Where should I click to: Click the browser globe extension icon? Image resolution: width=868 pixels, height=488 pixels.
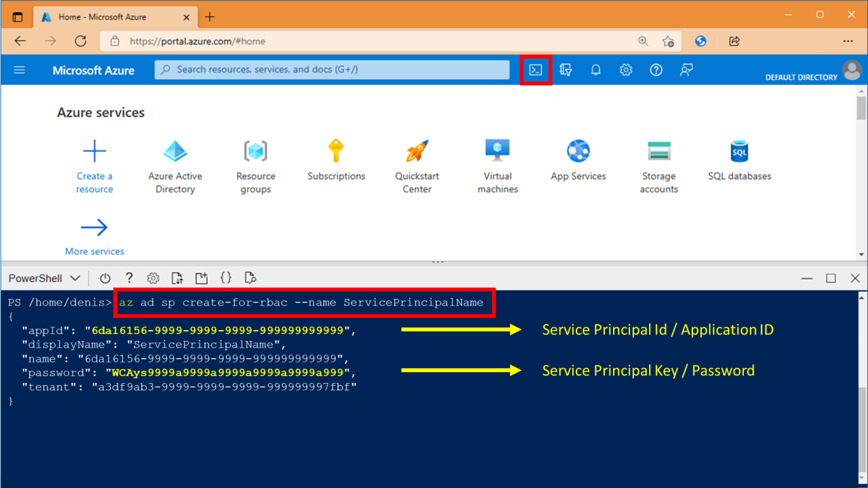point(701,41)
